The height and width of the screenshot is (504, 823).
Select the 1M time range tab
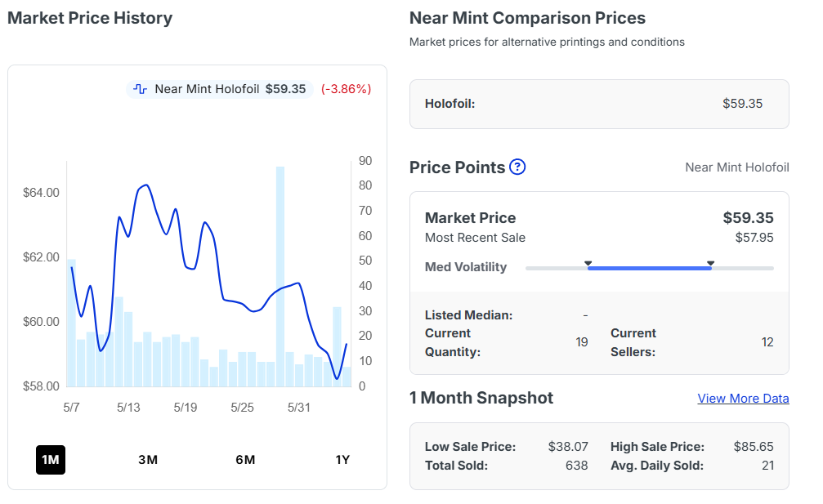point(51,460)
